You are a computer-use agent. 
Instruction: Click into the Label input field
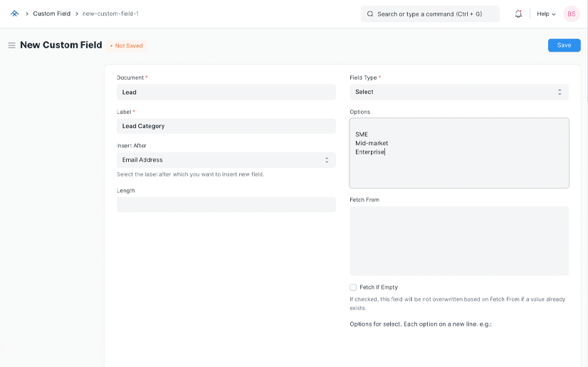tap(226, 126)
